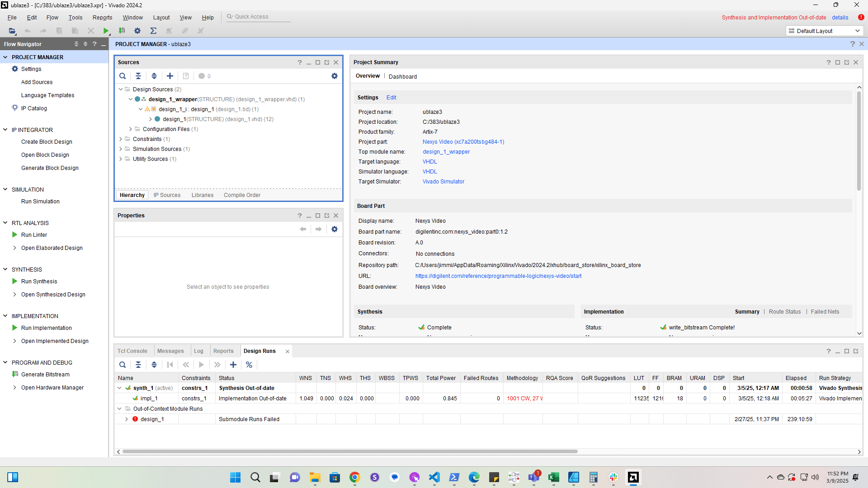
Task: Click add sources plus icon in Sources panel
Action: tap(170, 76)
